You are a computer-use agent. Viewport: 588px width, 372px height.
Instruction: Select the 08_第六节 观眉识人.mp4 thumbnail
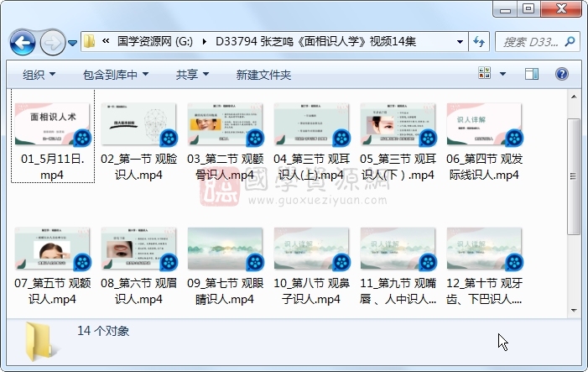(x=138, y=249)
